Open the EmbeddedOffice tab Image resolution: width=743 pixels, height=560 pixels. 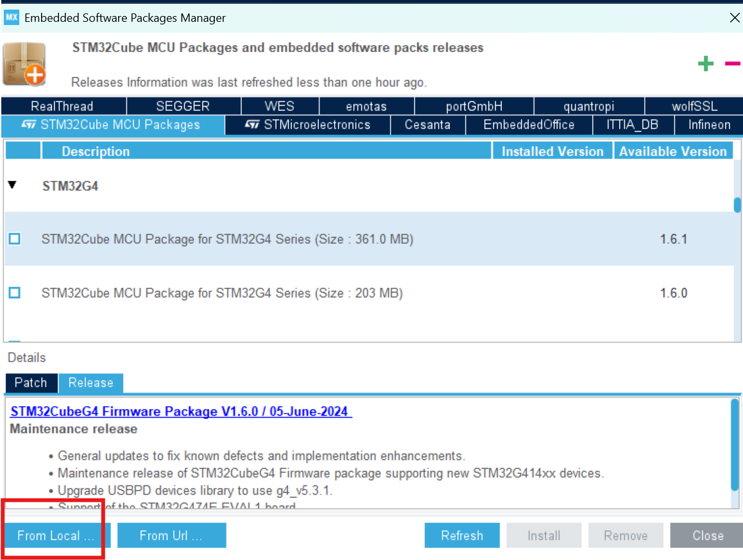tap(529, 125)
